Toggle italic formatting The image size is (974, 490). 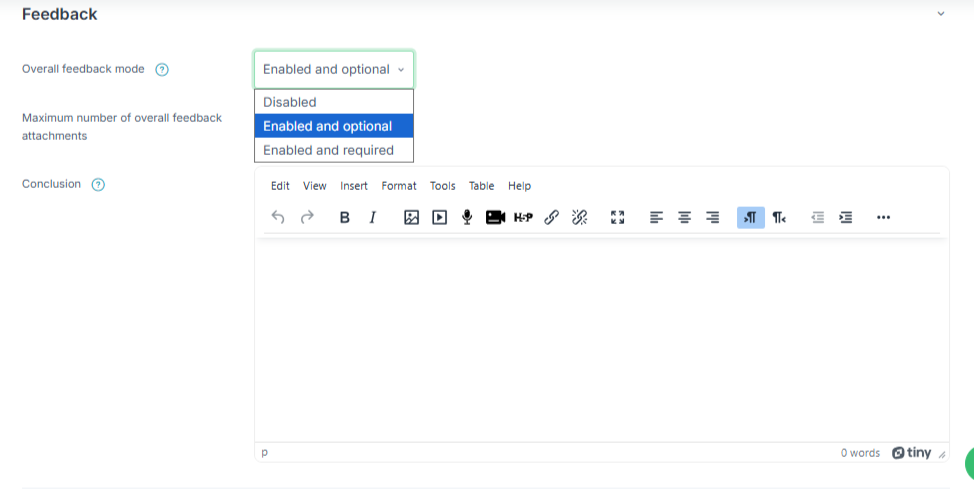pos(373,217)
